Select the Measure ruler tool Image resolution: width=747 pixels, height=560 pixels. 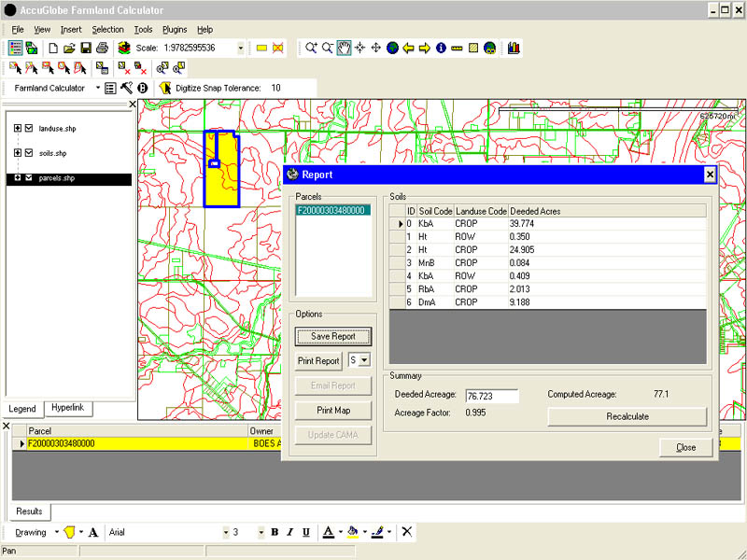coord(457,48)
